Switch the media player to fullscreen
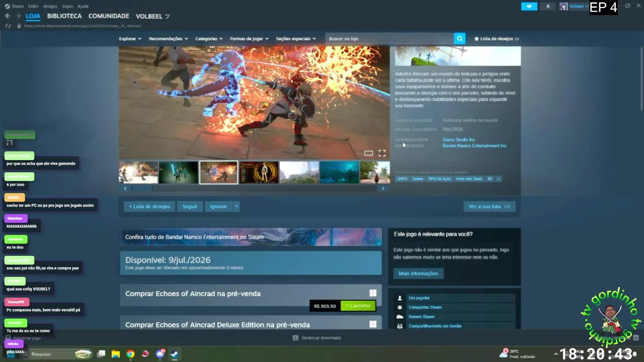The width and height of the screenshot is (644, 362). coord(382,153)
